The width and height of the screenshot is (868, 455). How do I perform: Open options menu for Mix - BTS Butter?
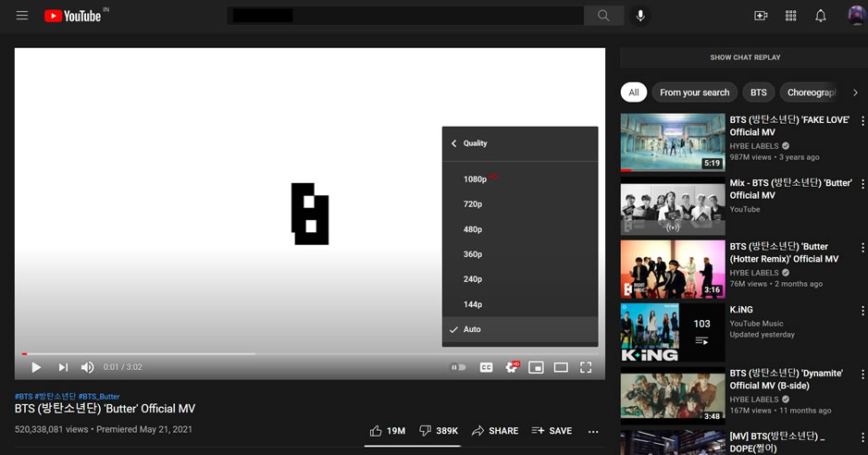862,184
